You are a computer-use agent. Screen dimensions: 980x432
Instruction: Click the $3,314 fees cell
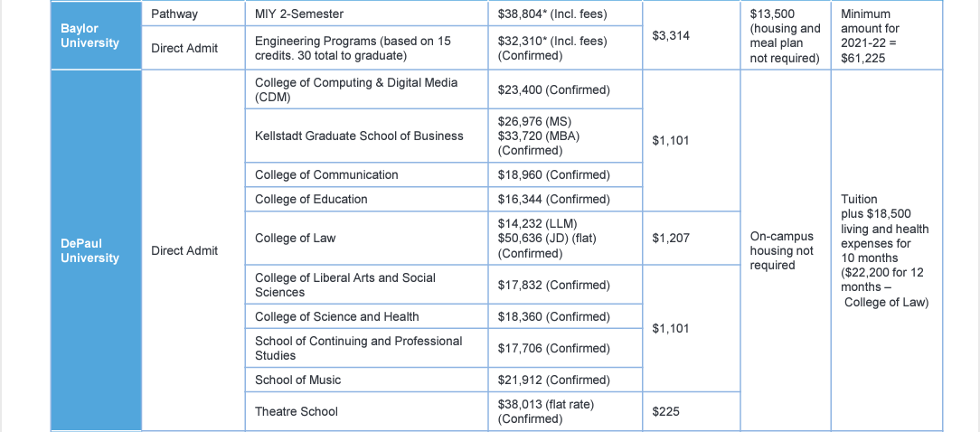692,35
